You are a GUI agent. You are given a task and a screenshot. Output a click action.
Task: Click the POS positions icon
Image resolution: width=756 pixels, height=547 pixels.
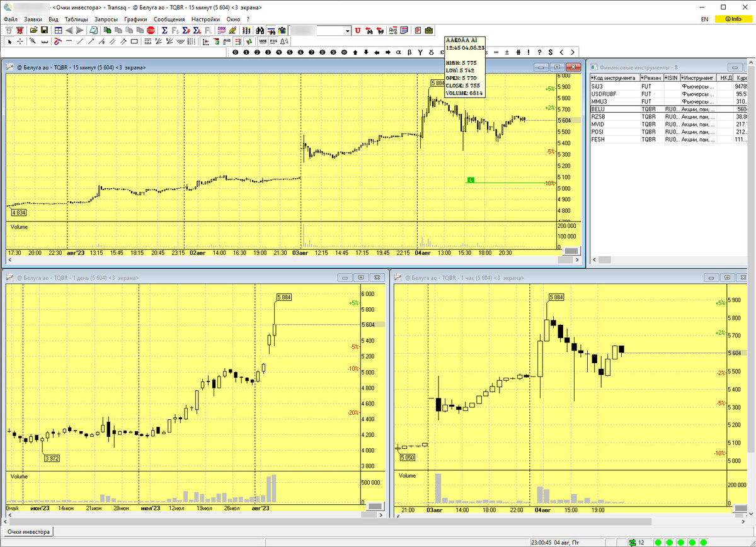coord(273,41)
